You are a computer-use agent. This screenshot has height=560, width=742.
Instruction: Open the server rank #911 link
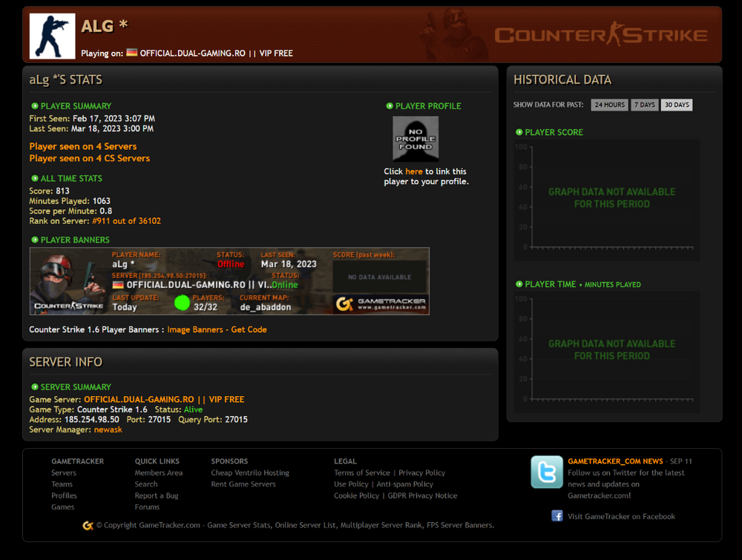tap(126, 221)
